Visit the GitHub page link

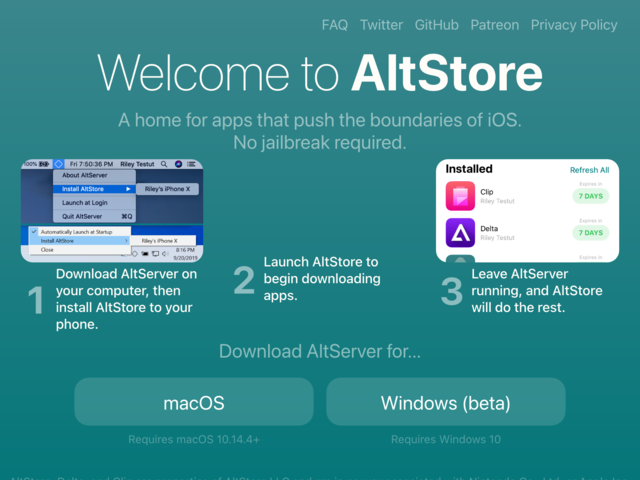436,25
